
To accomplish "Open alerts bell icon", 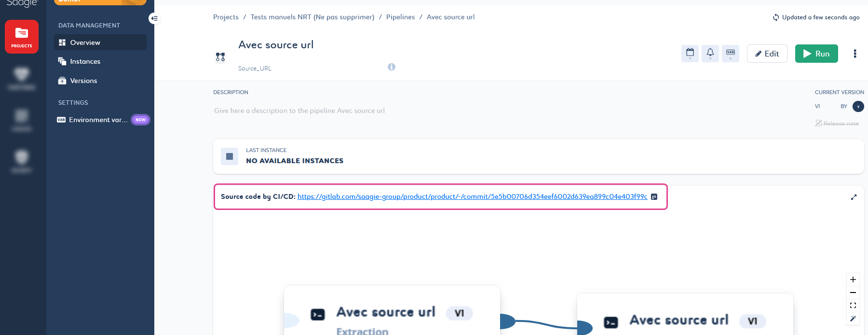I will 710,54.
